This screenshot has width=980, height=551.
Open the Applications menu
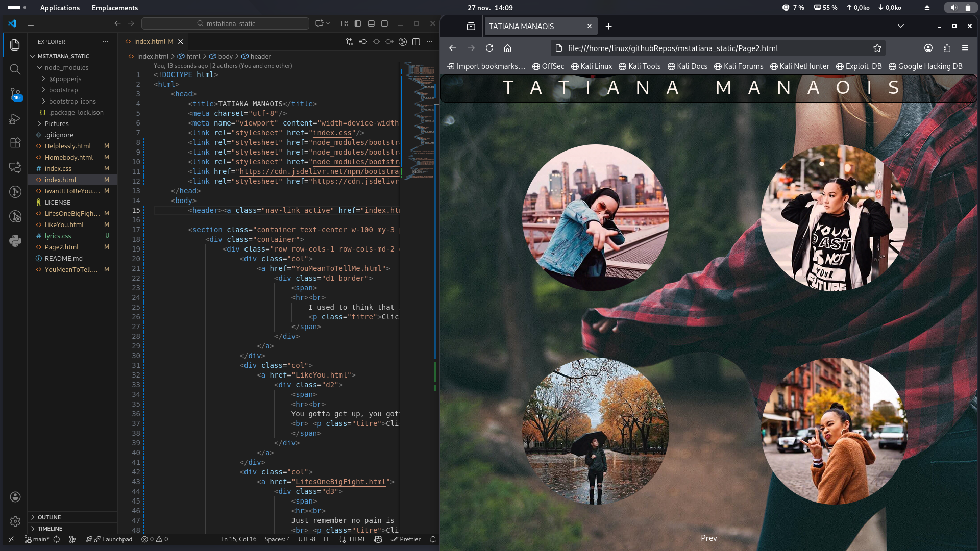tap(60, 8)
